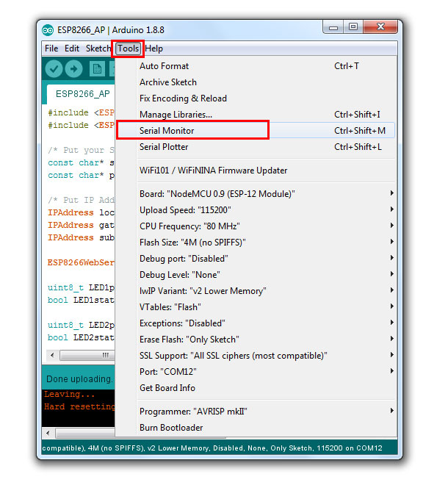
Task: Expand Programmer: AVRISP mkII submenu
Action: tap(256, 412)
